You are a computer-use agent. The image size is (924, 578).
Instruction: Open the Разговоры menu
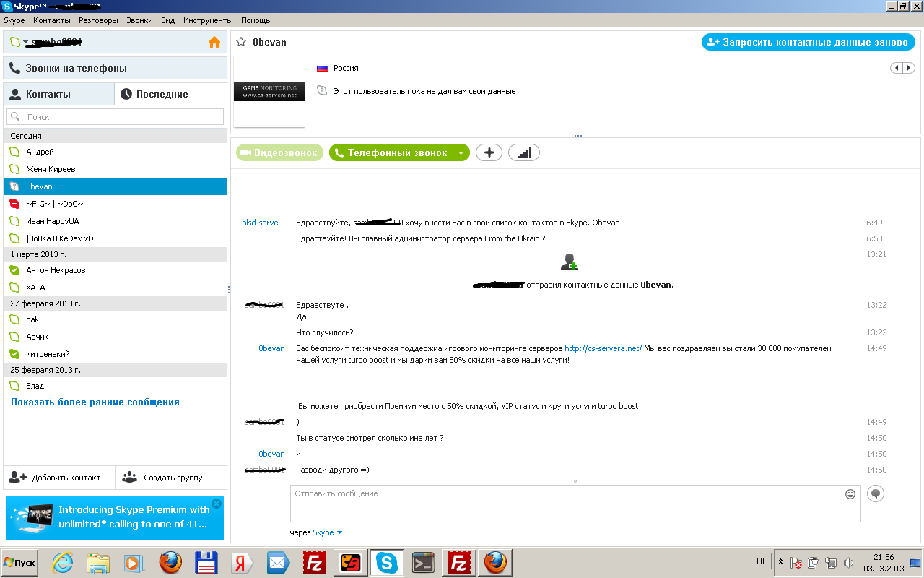click(99, 20)
